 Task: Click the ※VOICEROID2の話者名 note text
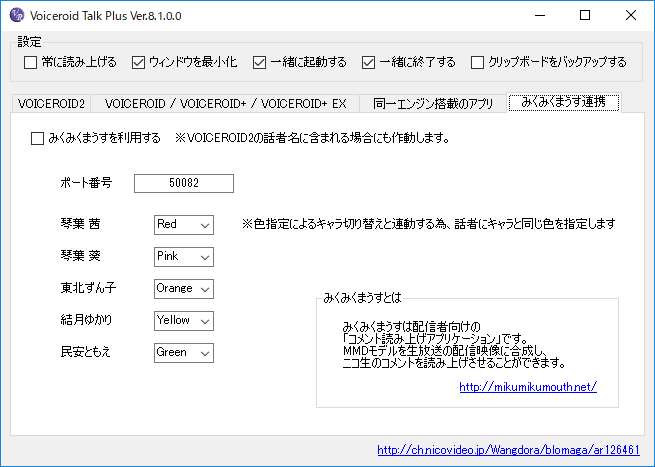312,138
